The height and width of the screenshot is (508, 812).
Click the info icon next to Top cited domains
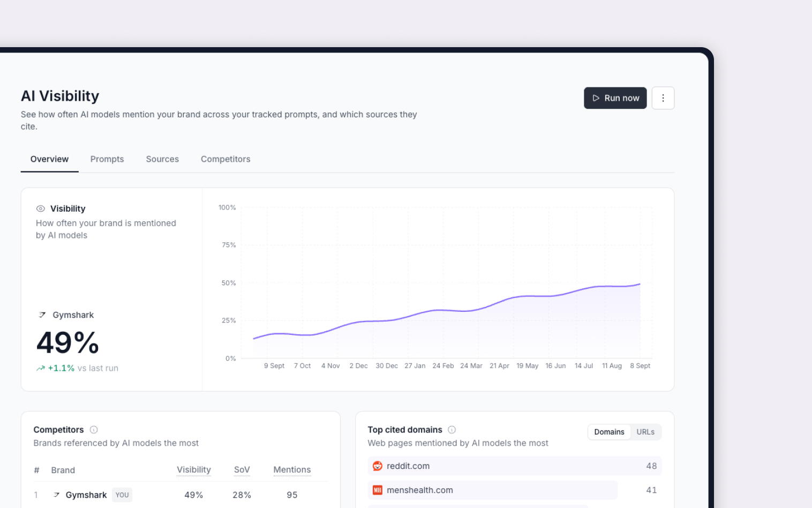tap(452, 430)
